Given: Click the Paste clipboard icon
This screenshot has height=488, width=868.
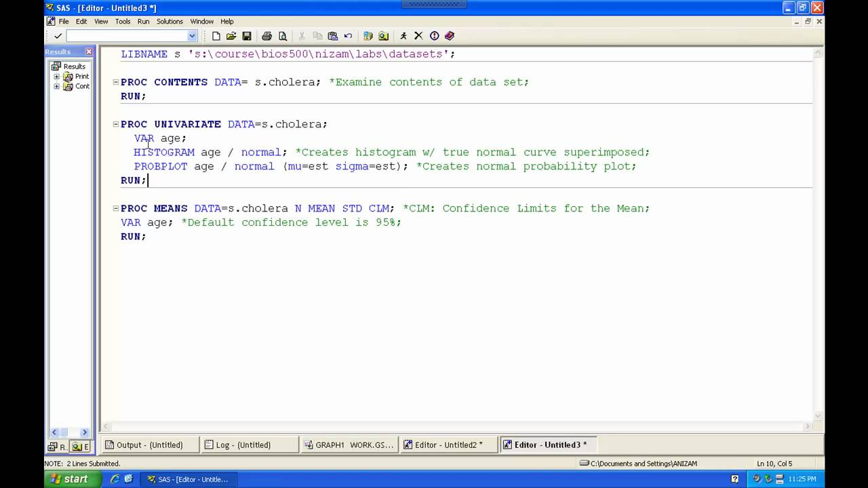Looking at the screenshot, I should 332,36.
